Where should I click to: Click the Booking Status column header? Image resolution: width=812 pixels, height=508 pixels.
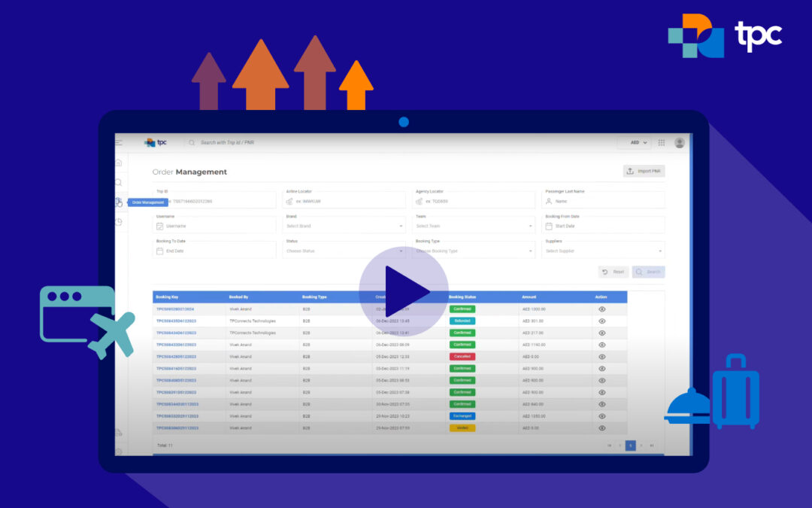coord(462,297)
